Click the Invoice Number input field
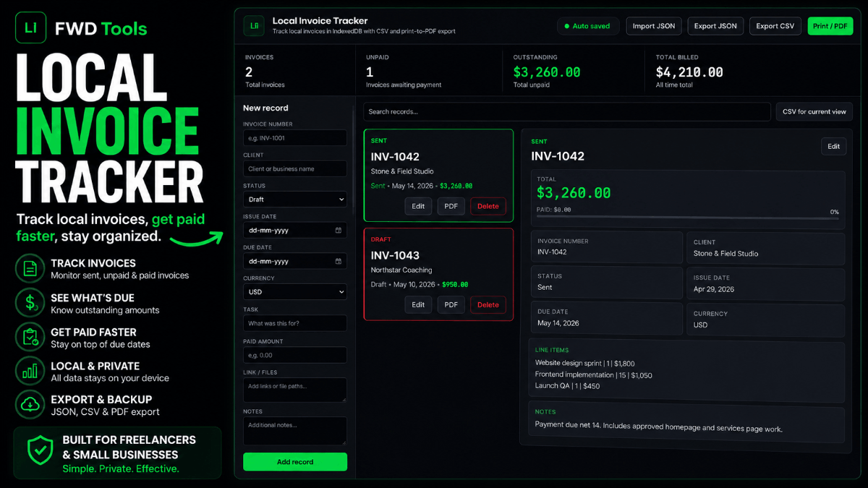Image resolution: width=868 pixels, height=488 pixels. (295, 138)
